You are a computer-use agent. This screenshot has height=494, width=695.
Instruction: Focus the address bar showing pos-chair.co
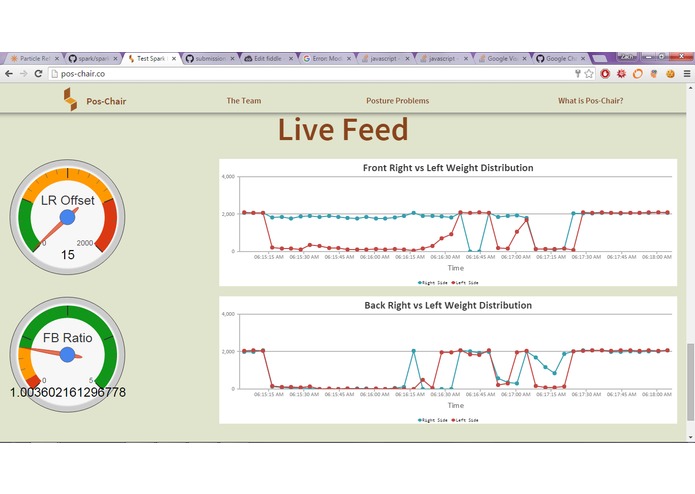310,74
